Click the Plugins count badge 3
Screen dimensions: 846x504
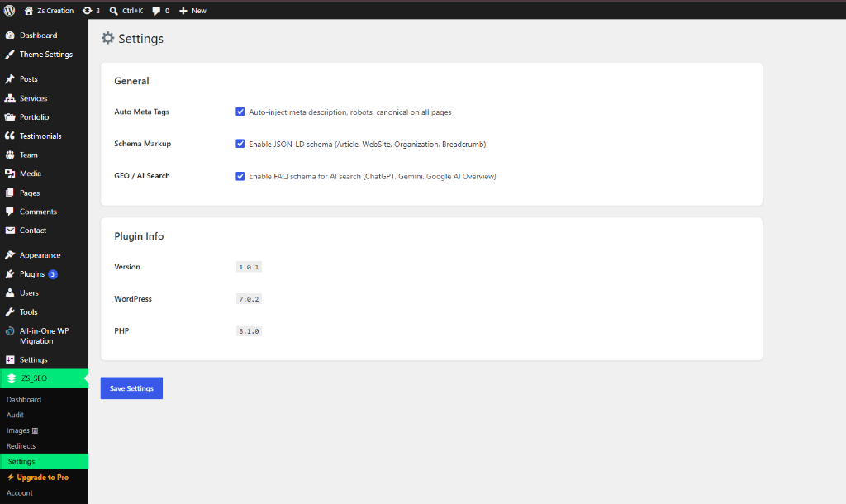[x=52, y=274]
